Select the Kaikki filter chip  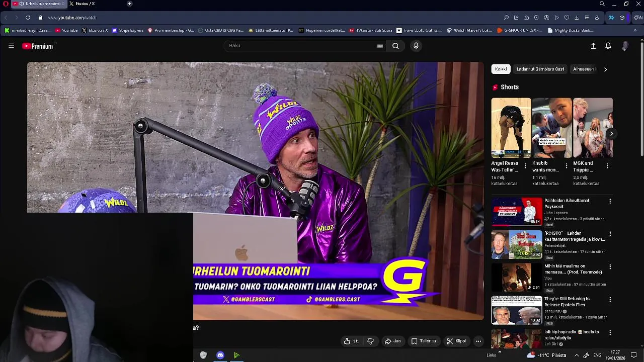click(501, 69)
